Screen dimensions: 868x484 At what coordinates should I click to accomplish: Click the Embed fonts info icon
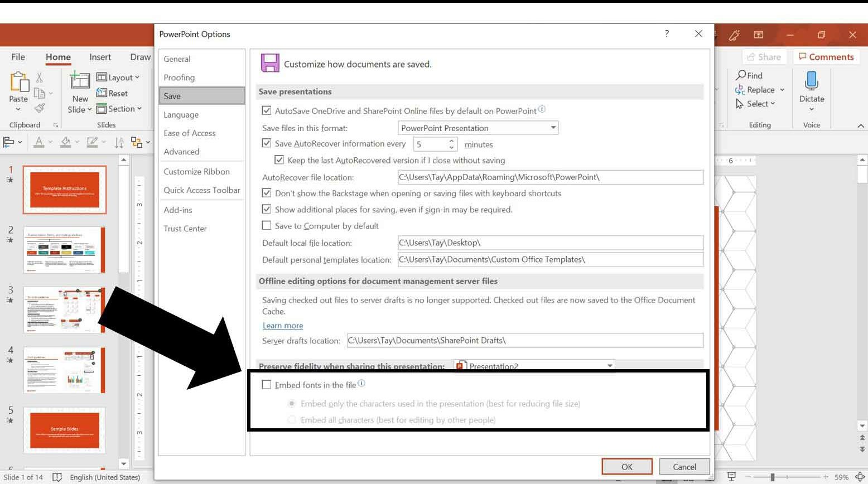tap(361, 383)
